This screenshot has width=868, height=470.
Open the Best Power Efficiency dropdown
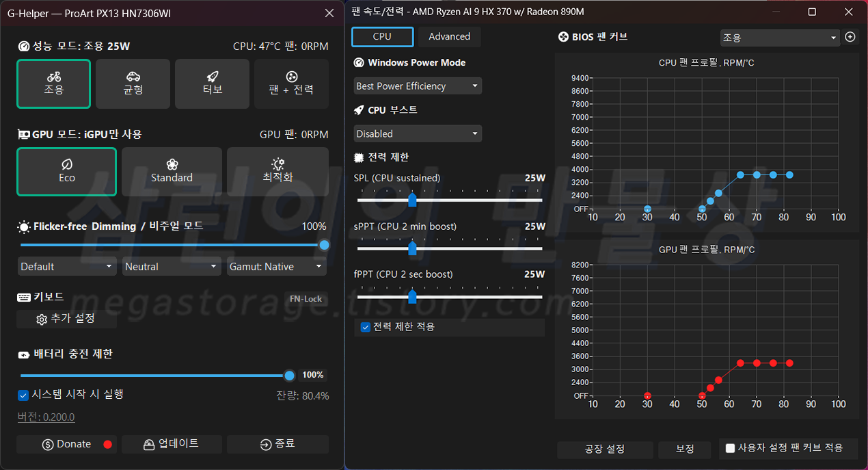point(418,86)
